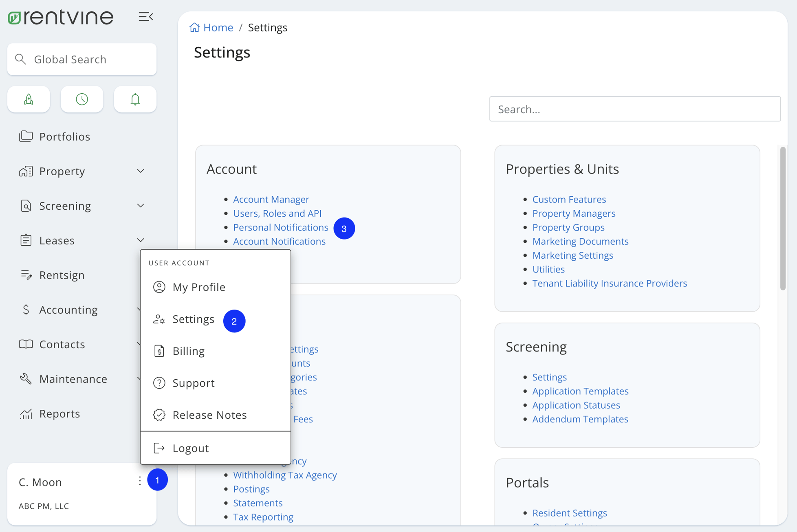Click the Property Managers link
Screen dimensions: 797x532
pyautogui.click(x=574, y=213)
